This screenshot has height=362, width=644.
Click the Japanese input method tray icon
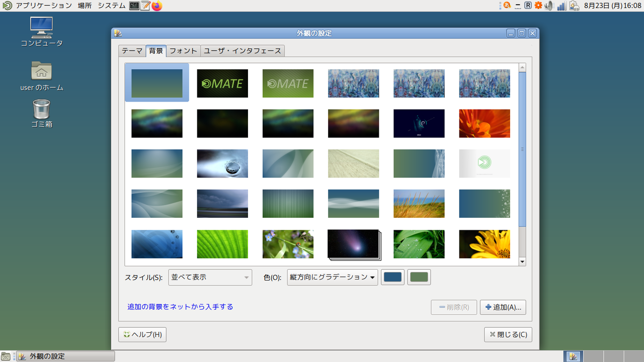(507, 6)
